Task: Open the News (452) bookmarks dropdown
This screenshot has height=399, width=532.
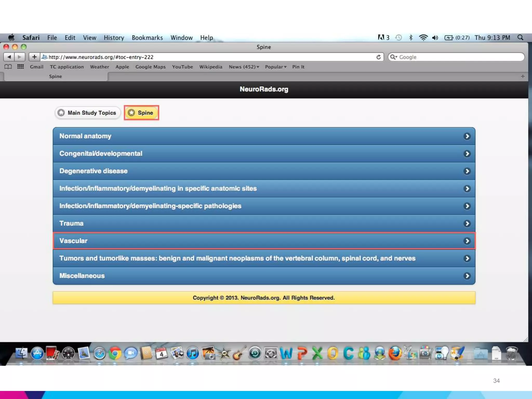Action: click(244, 67)
